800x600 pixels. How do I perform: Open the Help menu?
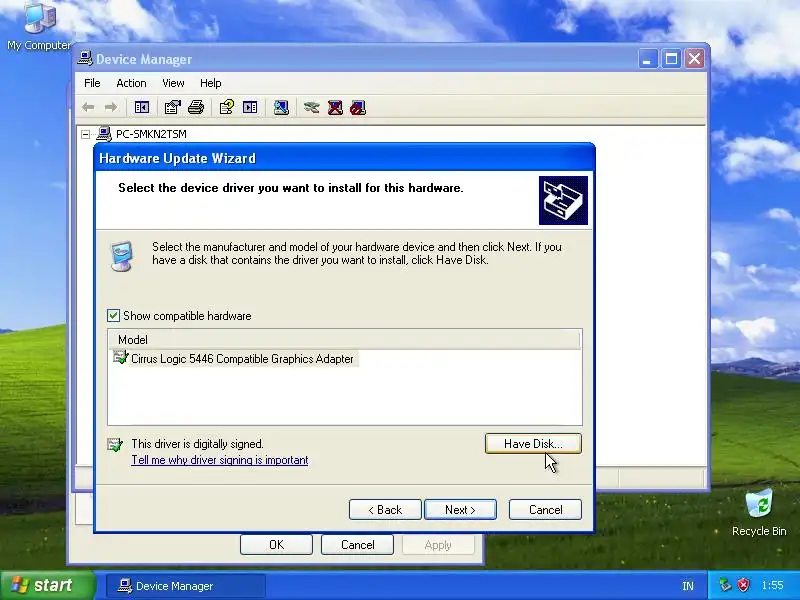[x=210, y=83]
